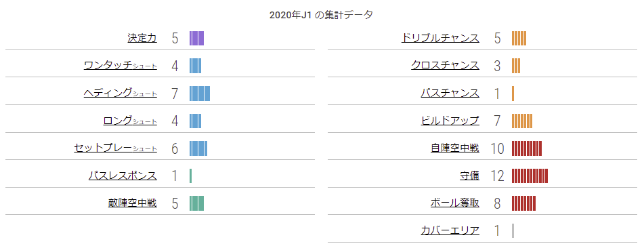Click the ワンタッチシュート link
Image resolution: width=644 pixels, height=246 pixels.
point(121,66)
